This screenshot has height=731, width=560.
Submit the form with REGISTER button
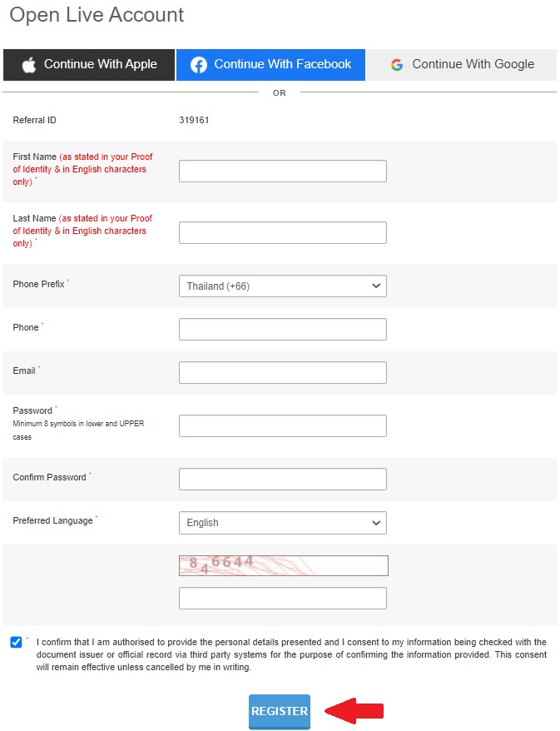coord(280,711)
